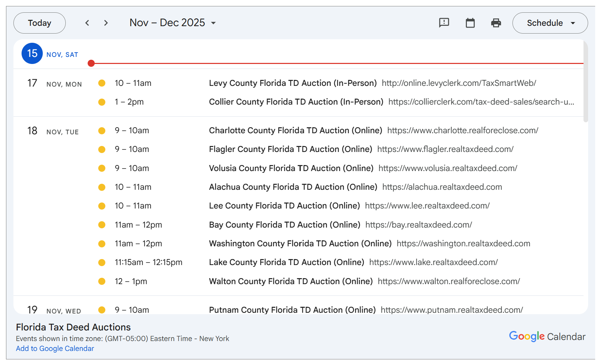Screen dimensions: 598x364
Task: Select the 15 Nov Sat date circle
Action: pyautogui.click(x=32, y=54)
